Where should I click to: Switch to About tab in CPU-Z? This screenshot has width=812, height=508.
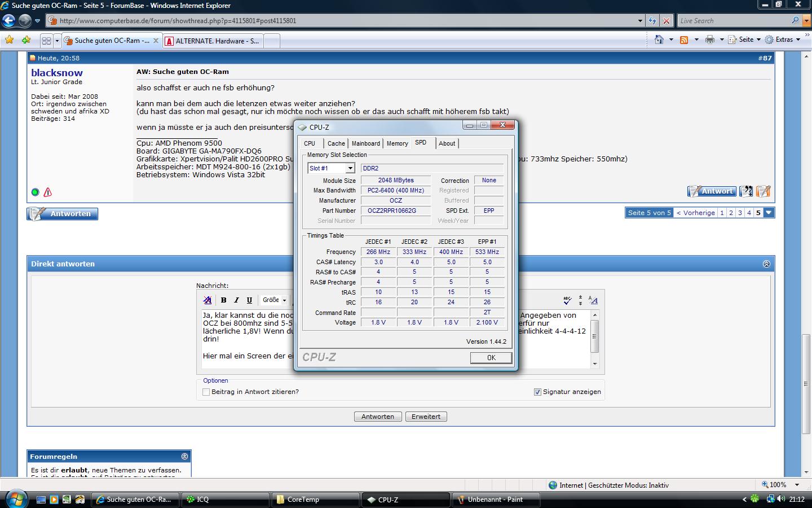447,143
